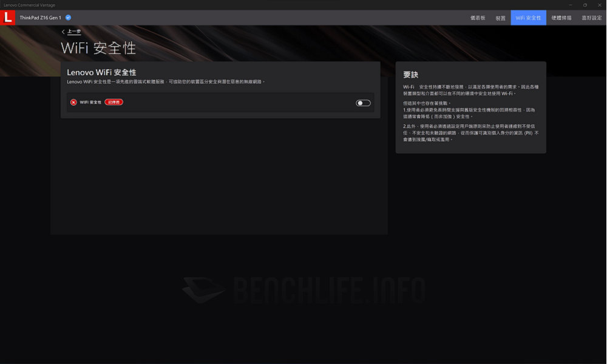
Task: Click the red X WiFi status icon
Action: 73,103
